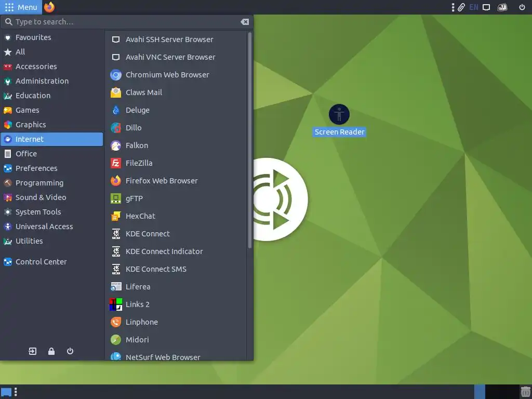Open the Graphics category

[51, 125]
